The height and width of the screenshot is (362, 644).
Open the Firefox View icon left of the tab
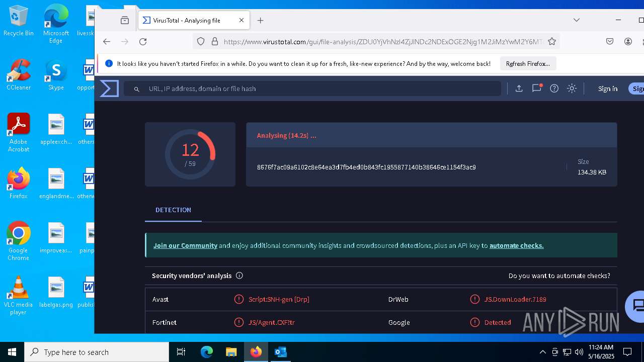125,21
